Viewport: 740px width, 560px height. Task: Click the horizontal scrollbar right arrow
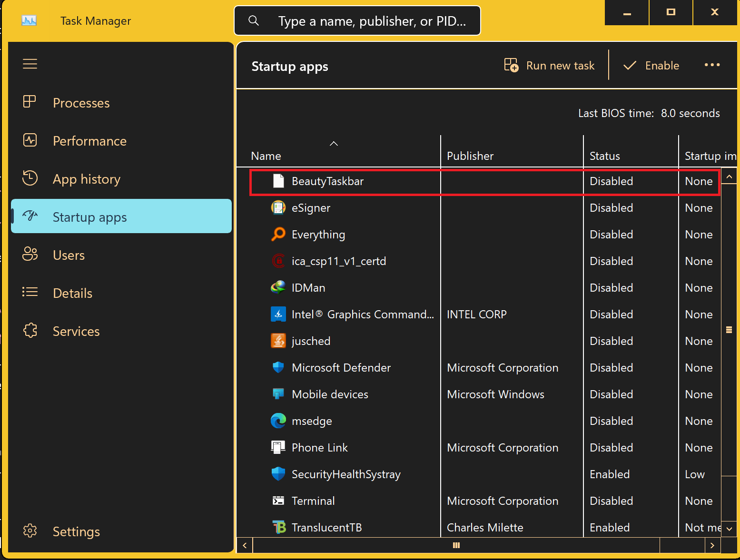(712, 545)
